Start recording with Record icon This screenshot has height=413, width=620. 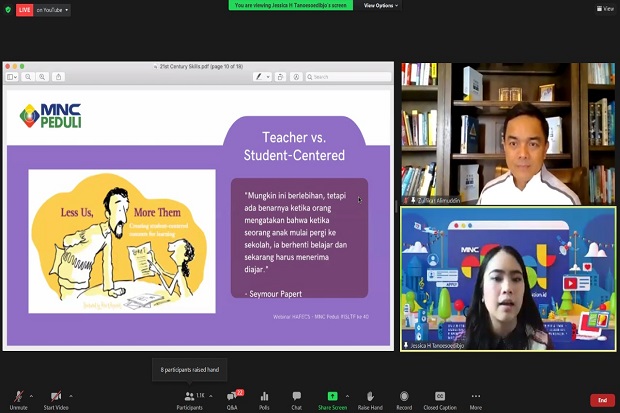point(404,400)
